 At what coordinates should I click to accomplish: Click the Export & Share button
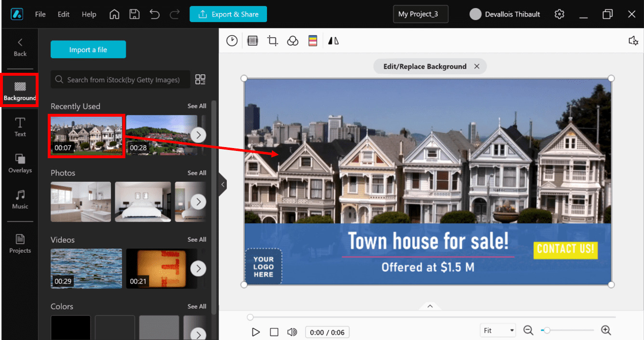(228, 14)
